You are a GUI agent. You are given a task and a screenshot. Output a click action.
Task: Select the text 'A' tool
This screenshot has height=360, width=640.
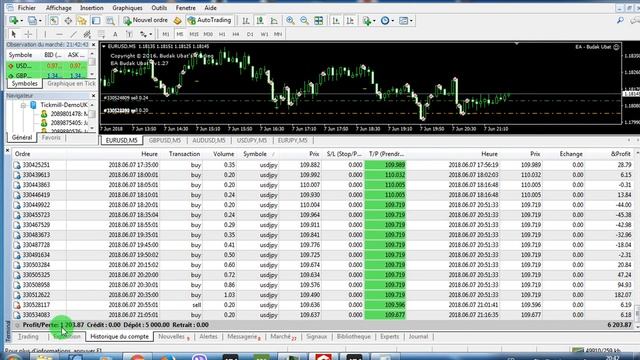115,34
